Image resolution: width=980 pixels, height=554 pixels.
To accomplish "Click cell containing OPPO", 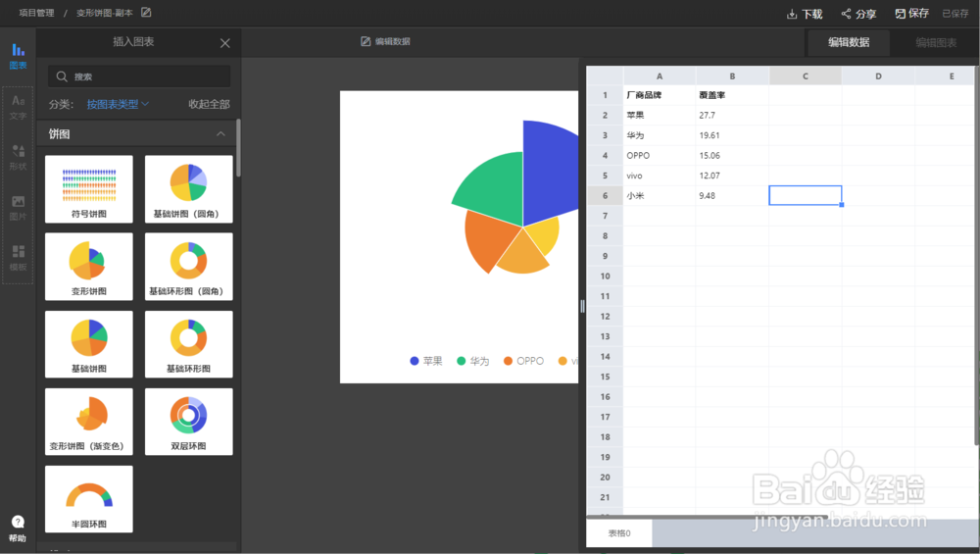I will 660,155.
